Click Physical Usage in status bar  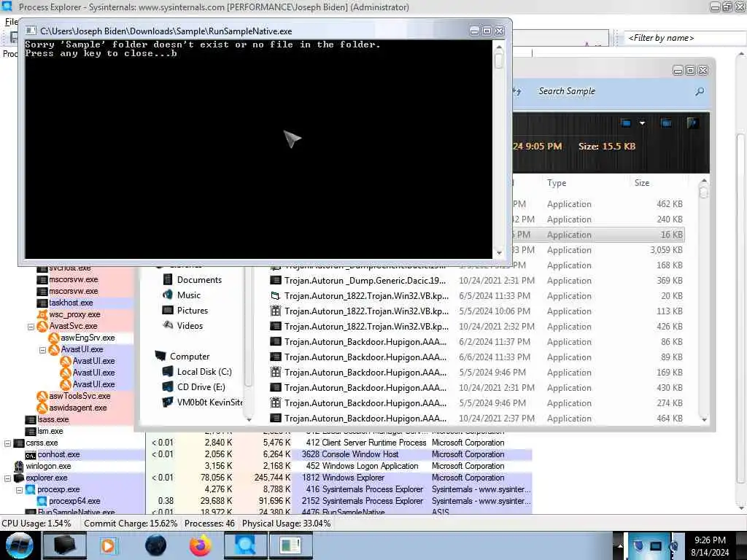tap(286, 524)
